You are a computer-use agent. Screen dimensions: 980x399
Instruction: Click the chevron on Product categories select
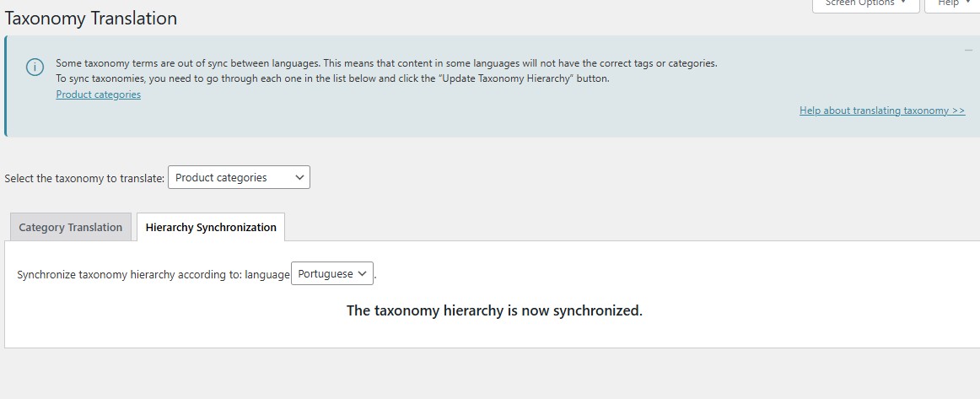click(299, 178)
